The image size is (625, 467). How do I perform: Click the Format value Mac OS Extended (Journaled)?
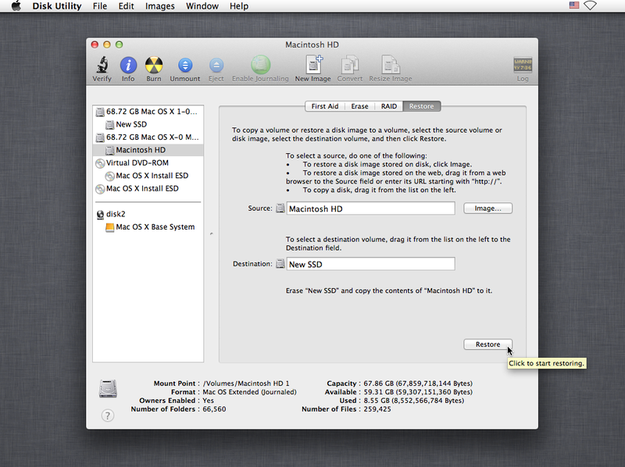(x=250, y=392)
